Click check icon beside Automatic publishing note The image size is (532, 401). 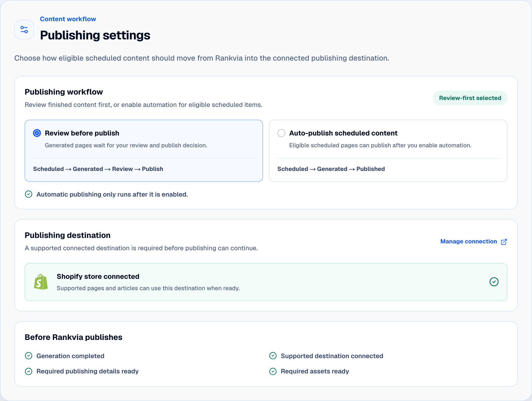pos(29,194)
